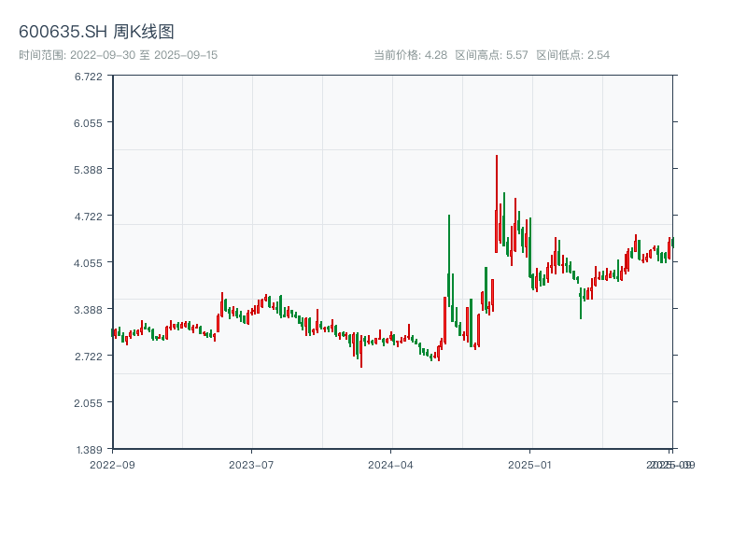Select the chart title 600635.SH 周K线图
Image resolution: width=747 pixels, height=560 pixels.
click(96, 32)
